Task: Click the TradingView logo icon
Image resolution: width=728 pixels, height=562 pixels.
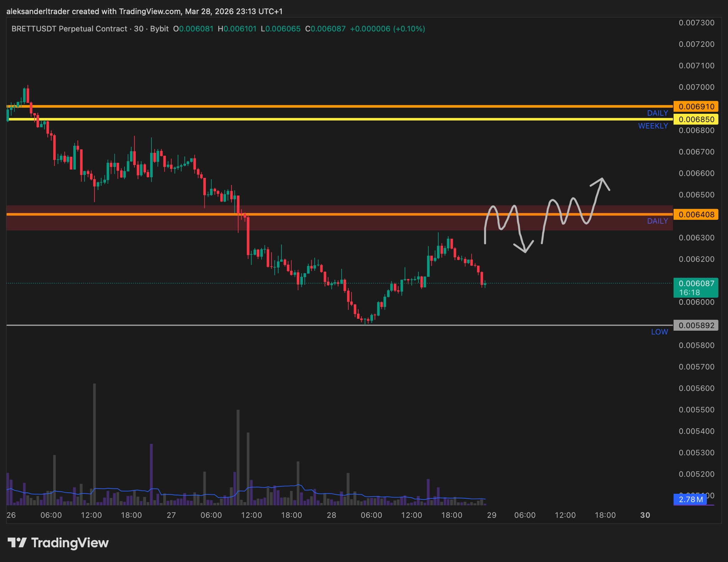Action: tap(17, 543)
